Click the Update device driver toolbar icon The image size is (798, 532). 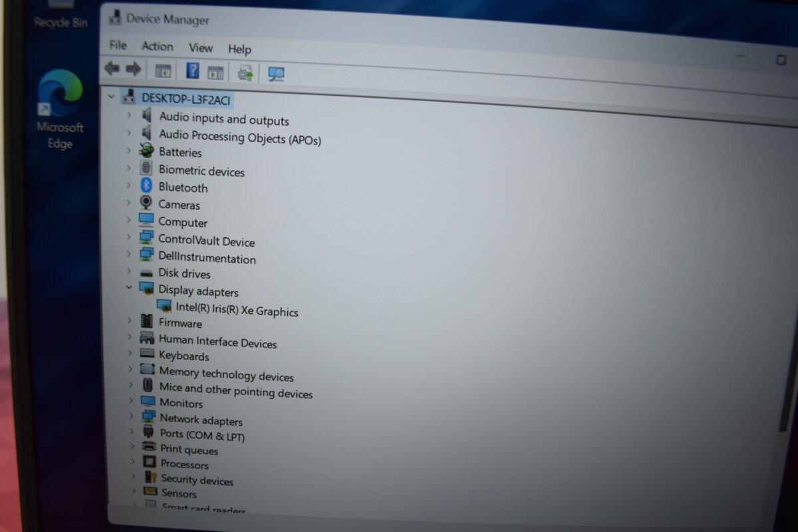point(246,73)
